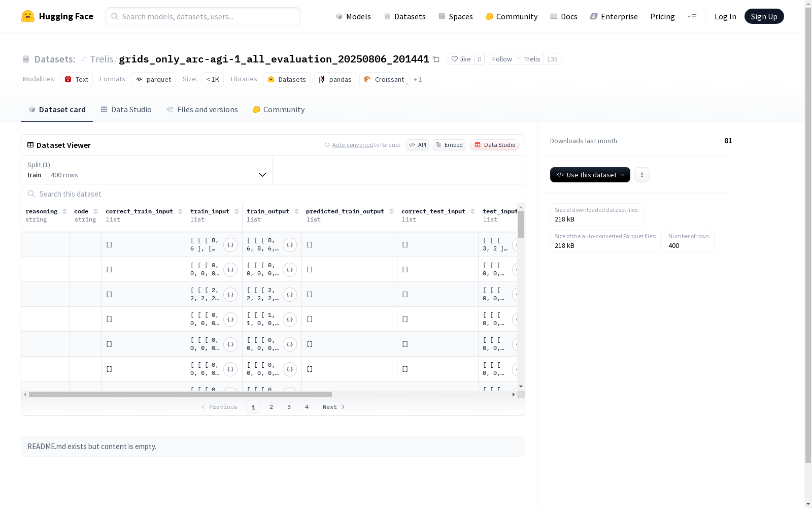Viewport: 812px width, 508px height.
Task: Open the Datasets library tag
Action: [287, 79]
